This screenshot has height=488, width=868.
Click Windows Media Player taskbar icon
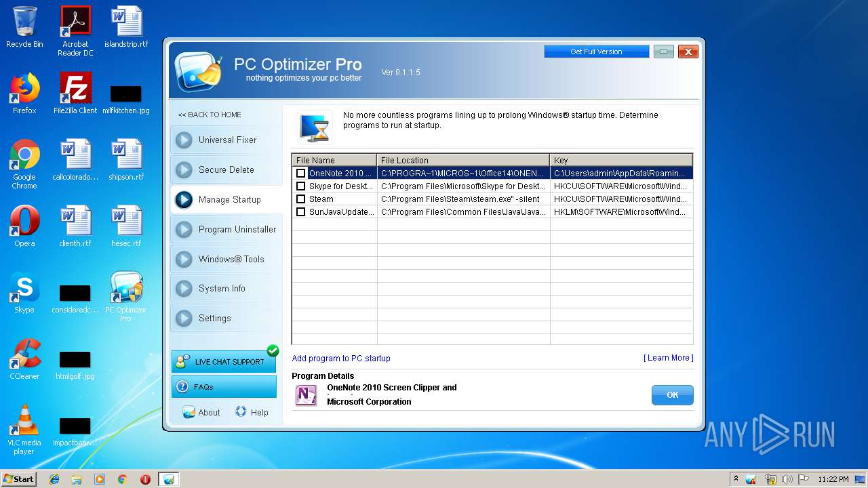[x=100, y=479]
